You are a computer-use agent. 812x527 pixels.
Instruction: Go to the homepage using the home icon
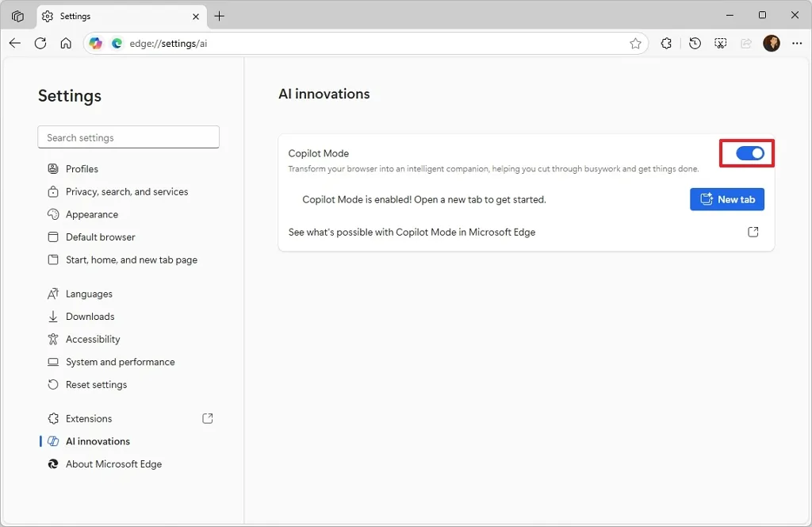(x=66, y=43)
